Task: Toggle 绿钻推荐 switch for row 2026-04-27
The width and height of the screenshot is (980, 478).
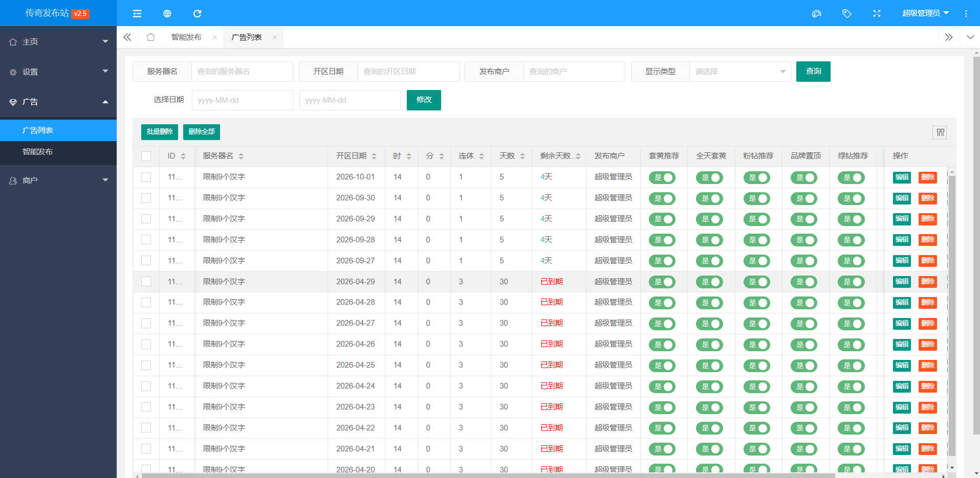Action: coord(851,324)
